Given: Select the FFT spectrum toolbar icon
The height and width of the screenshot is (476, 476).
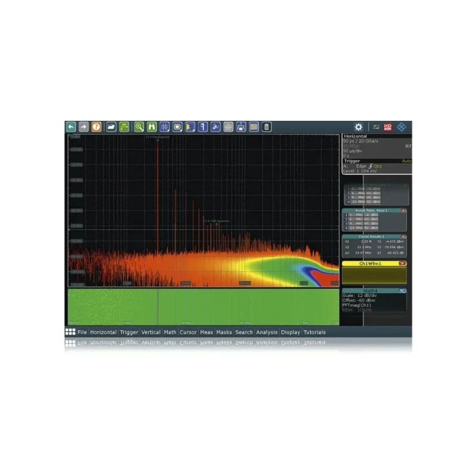Looking at the screenshot, I should click(x=215, y=127).
